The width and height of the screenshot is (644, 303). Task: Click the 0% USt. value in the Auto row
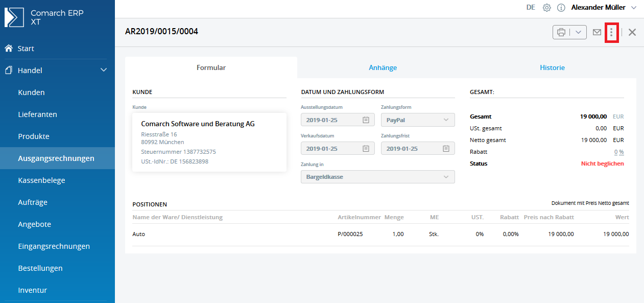click(x=480, y=234)
